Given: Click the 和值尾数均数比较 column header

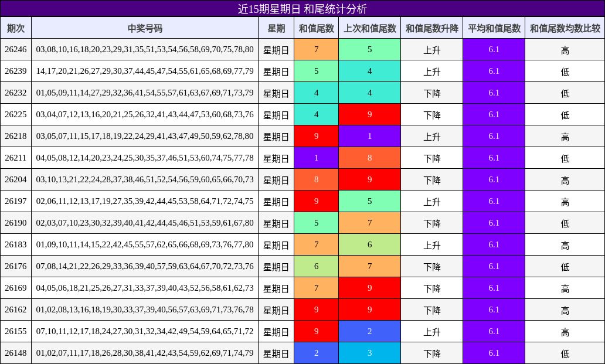Looking at the screenshot, I should [x=565, y=28].
